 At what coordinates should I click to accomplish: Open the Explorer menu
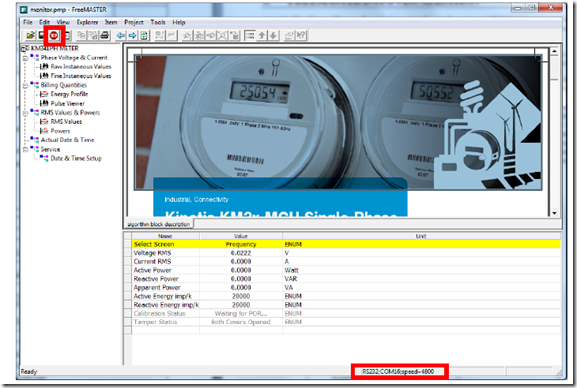pos(87,22)
